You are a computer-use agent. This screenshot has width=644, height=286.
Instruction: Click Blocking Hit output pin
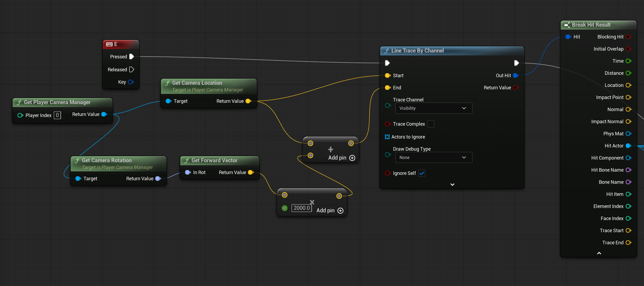click(628, 37)
